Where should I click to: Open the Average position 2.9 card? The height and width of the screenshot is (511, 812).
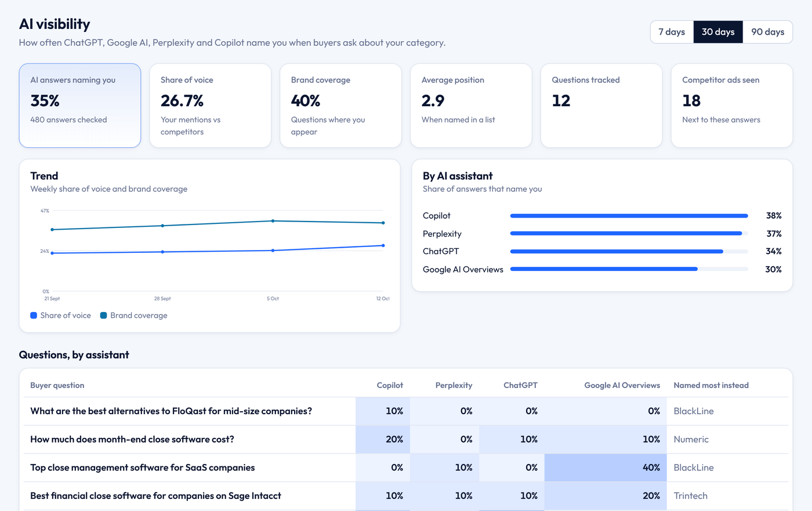(471, 106)
